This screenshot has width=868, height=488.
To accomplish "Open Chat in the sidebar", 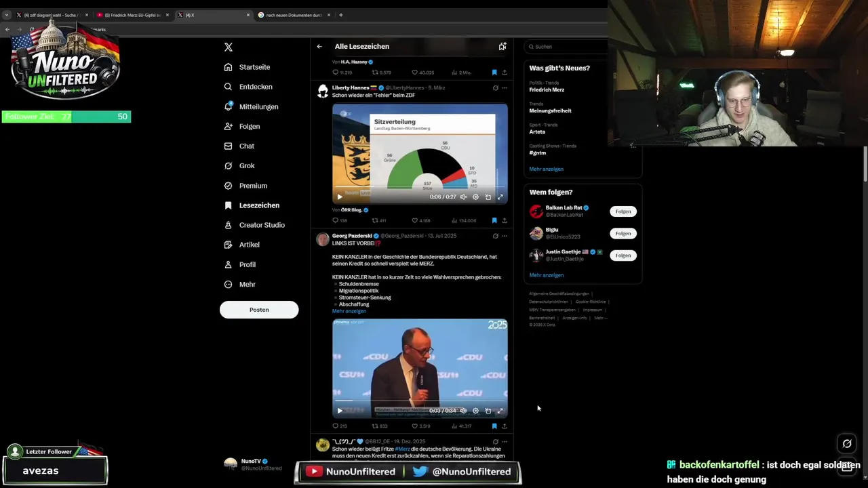I will (239, 146).
